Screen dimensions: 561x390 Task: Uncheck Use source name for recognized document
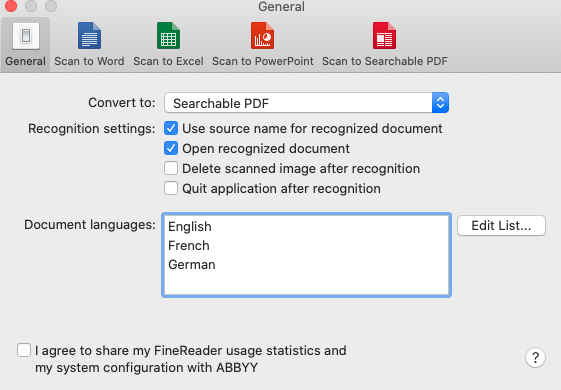pos(171,128)
